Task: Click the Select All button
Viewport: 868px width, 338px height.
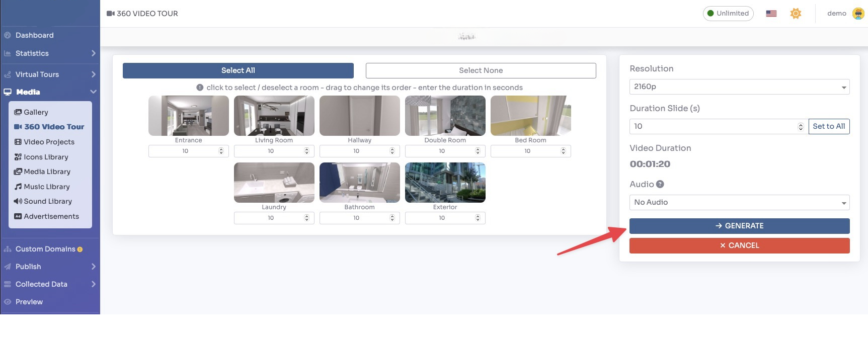Action: [238, 70]
